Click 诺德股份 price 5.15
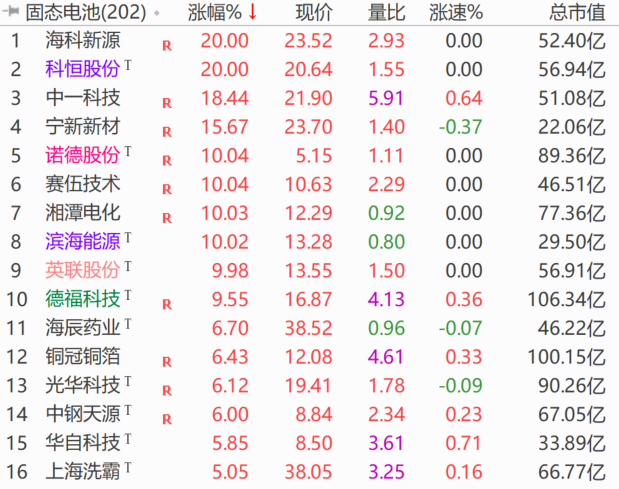 (x=314, y=156)
